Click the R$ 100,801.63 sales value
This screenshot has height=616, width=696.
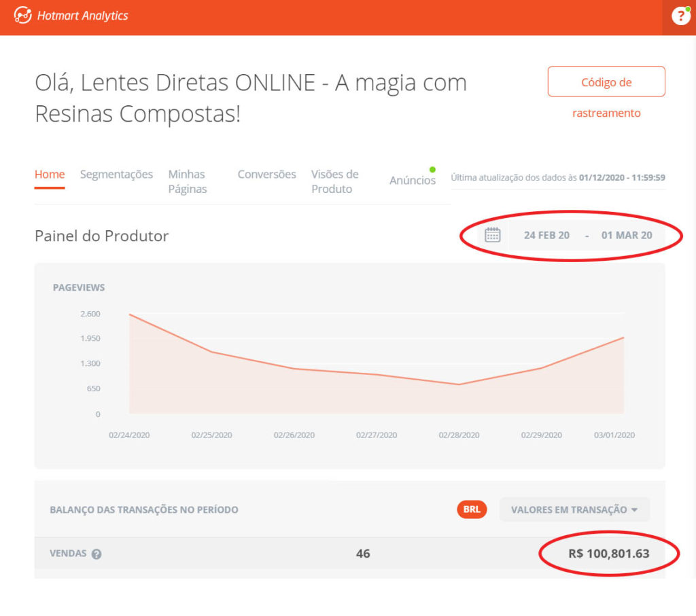click(608, 554)
